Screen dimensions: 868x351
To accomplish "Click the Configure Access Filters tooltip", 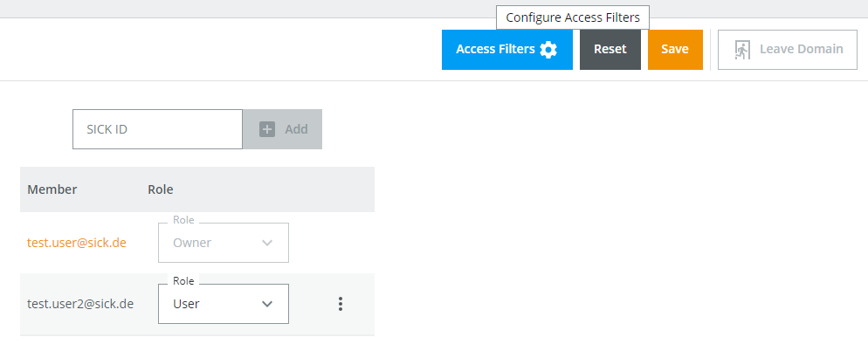I will coord(573,17).
